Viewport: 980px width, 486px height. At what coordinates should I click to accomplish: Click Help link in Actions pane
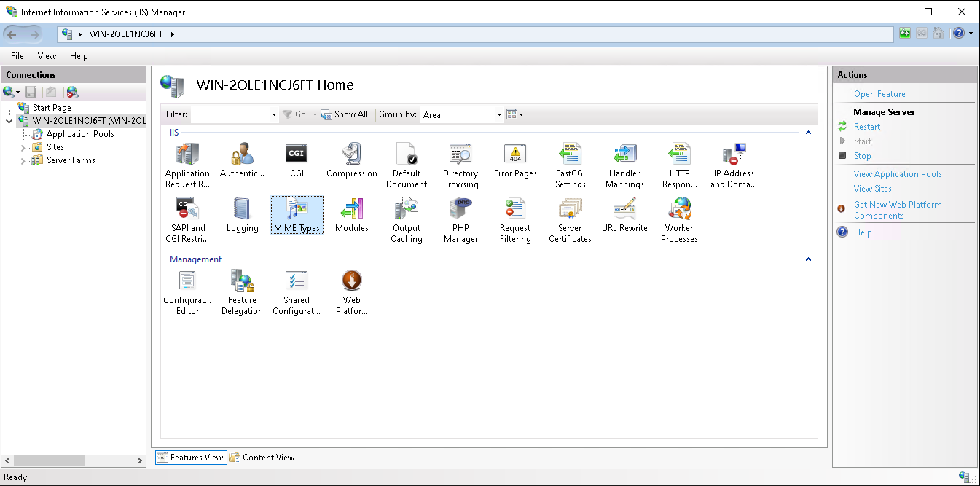point(863,232)
